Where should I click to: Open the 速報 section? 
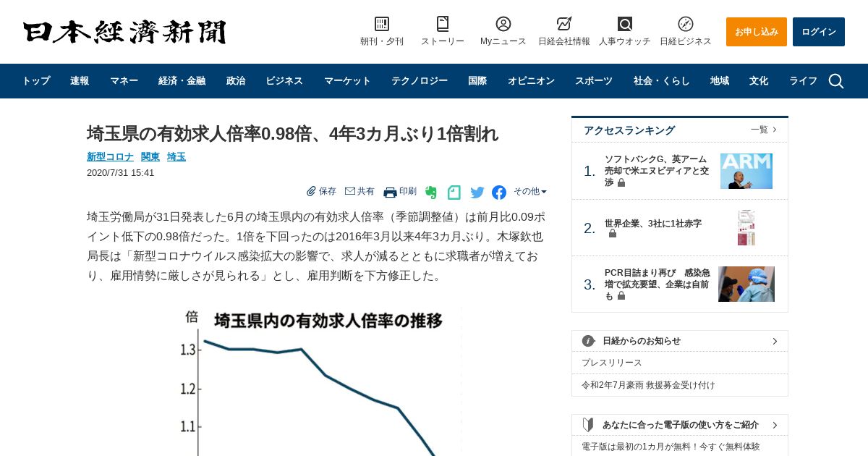click(x=80, y=81)
